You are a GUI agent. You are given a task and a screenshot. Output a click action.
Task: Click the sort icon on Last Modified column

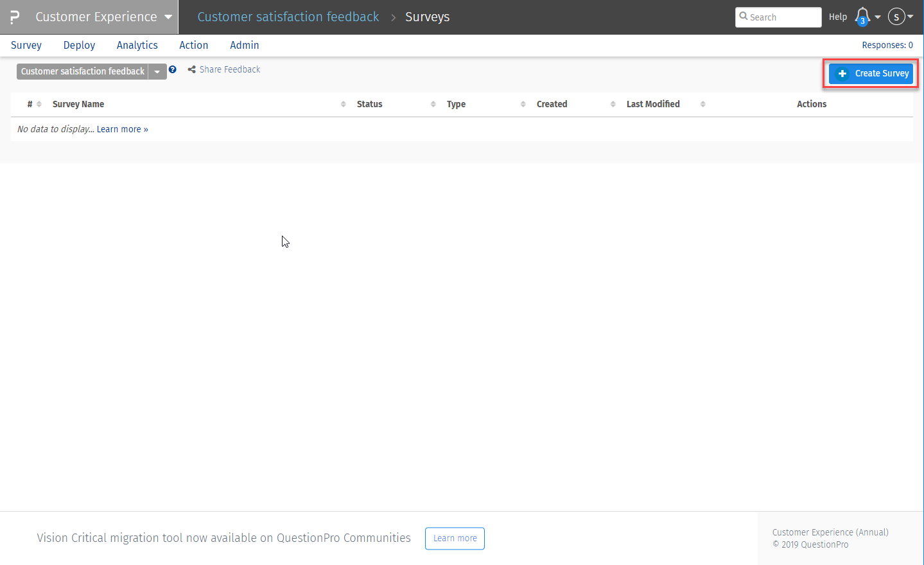(x=702, y=104)
